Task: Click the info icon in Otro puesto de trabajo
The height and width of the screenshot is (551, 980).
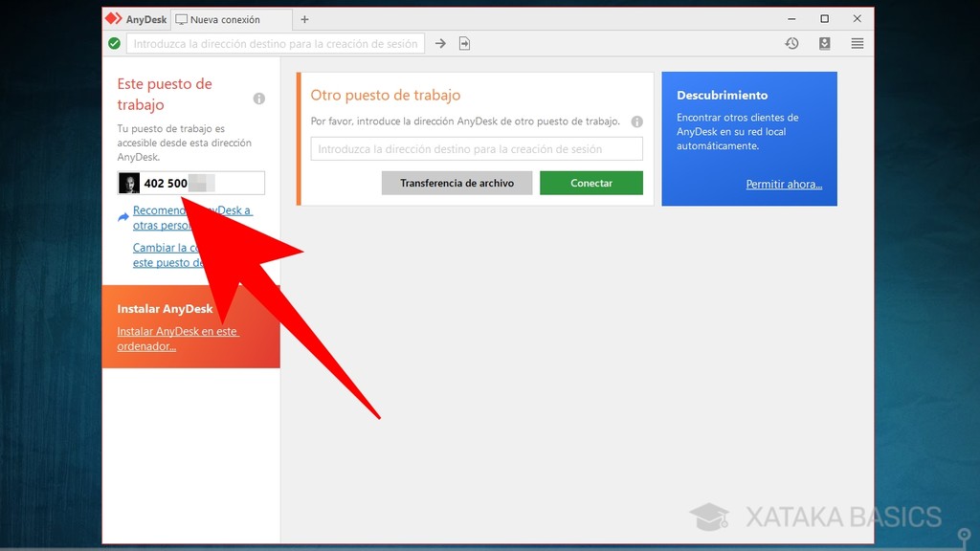Action: pos(636,121)
